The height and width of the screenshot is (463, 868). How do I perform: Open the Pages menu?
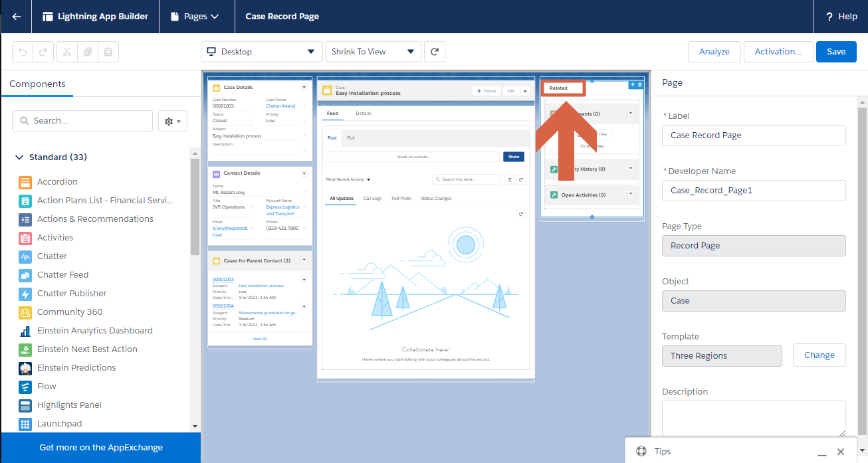[197, 17]
